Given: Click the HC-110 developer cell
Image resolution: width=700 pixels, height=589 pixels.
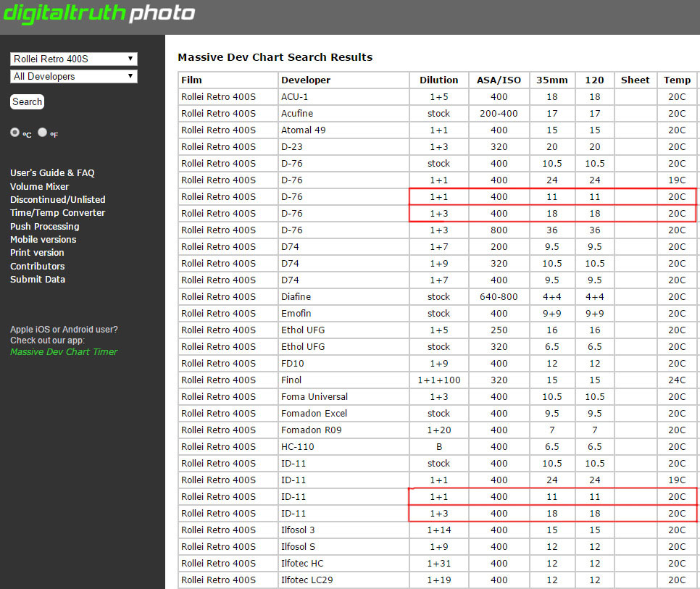Looking at the screenshot, I should point(299,447).
